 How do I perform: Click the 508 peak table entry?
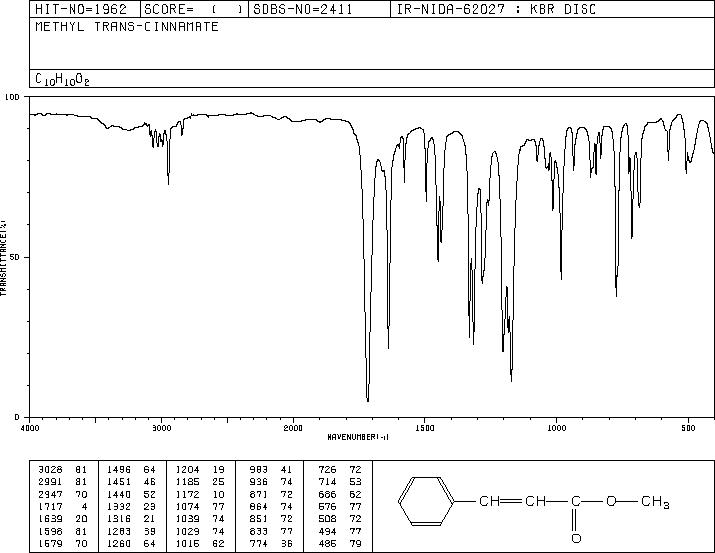pos(340,519)
